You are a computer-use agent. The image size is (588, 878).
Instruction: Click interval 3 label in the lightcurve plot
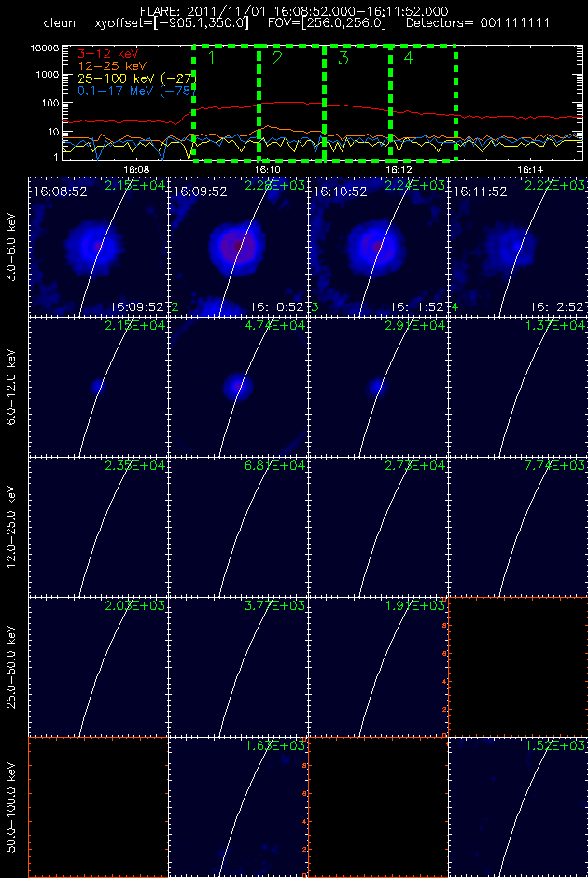pyautogui.click(x=343, y=58)
